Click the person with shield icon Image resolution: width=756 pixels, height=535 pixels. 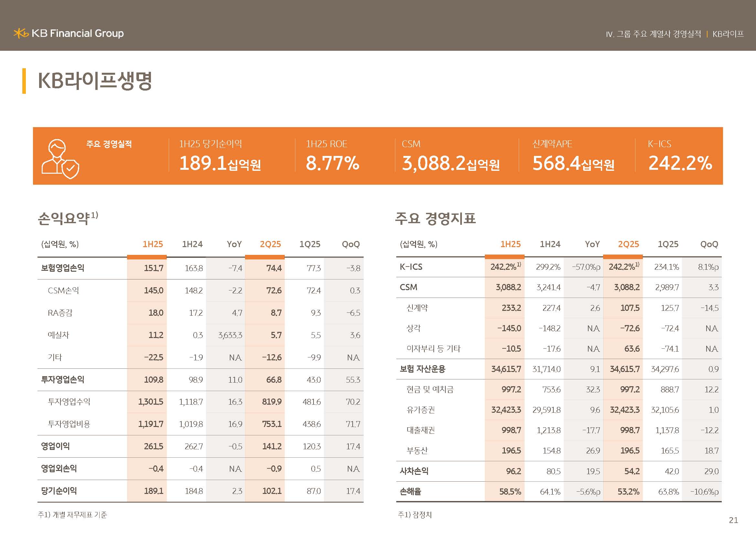[x=60, y=159]
